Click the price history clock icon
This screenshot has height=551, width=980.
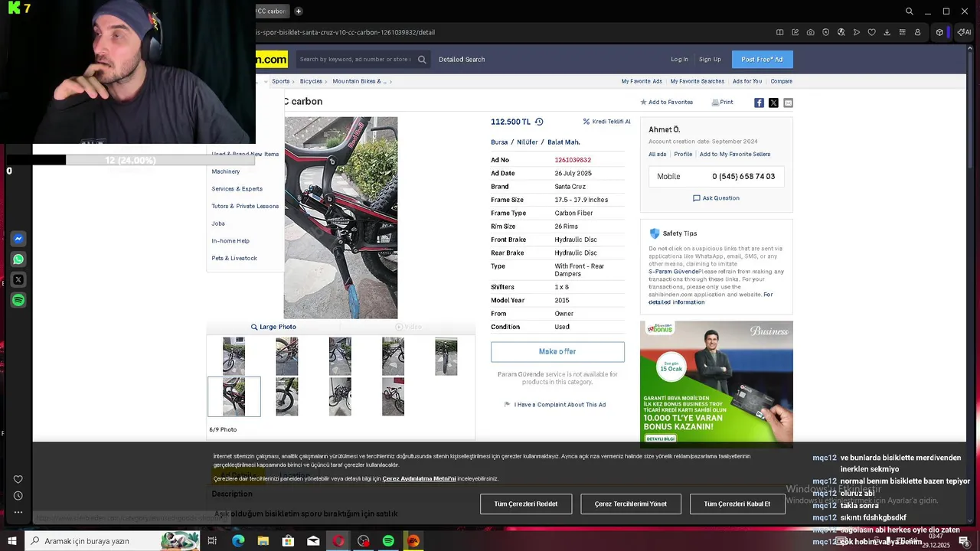[x=539, y=122]
